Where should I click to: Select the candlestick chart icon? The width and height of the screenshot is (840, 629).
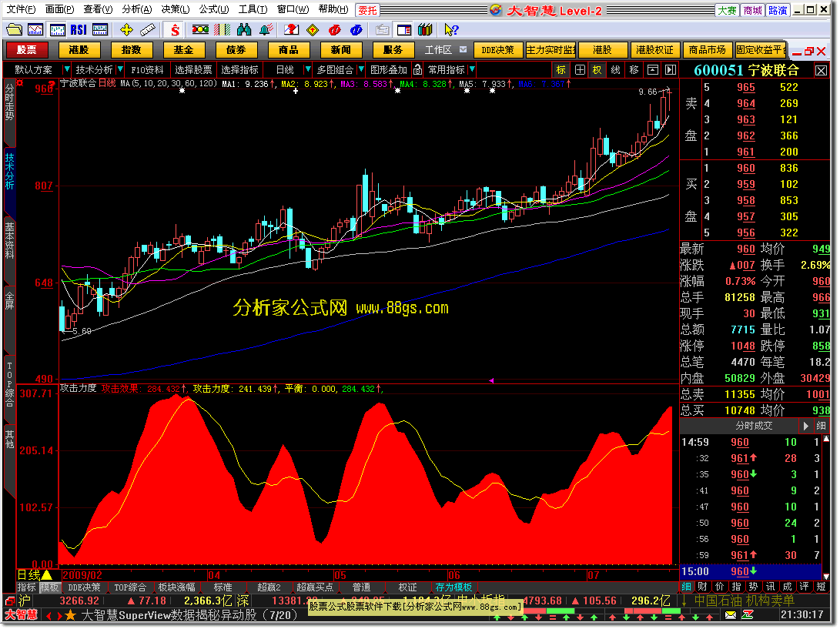click(57, 29)
